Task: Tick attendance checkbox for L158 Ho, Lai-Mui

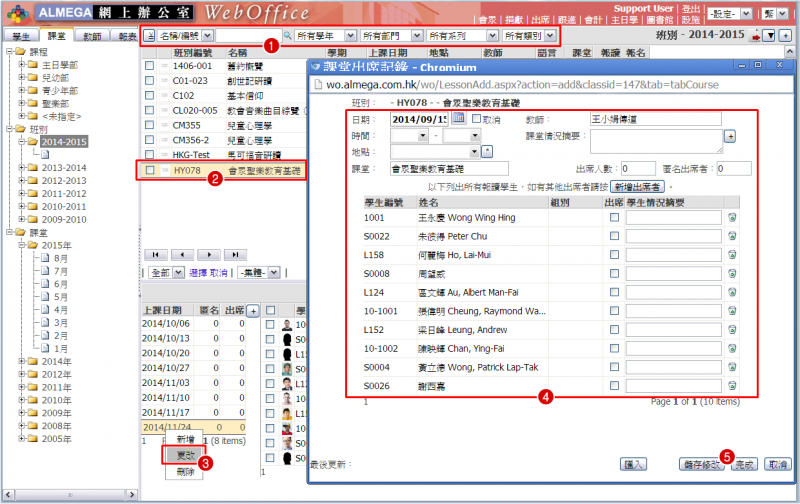Action: (614, 255)
